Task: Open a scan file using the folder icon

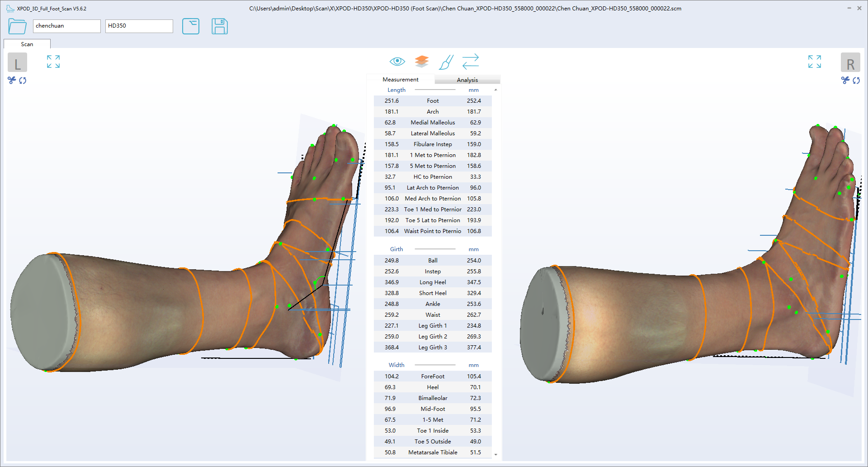Action: 17,26
